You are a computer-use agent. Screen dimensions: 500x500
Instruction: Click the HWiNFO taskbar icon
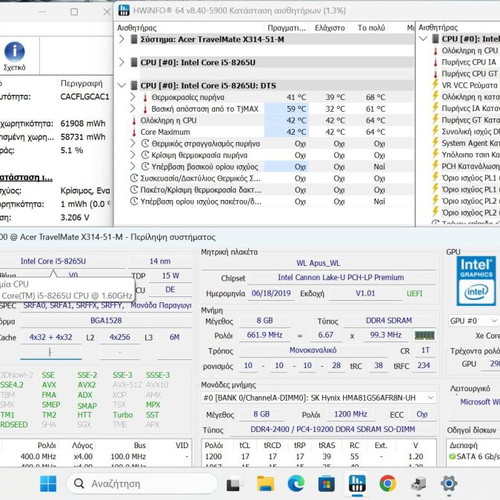click(357, 483)
